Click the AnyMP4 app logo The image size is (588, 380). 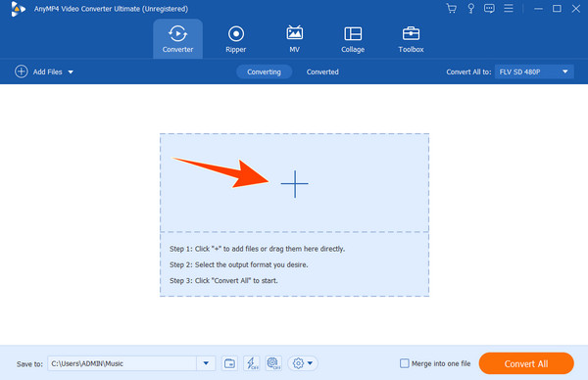[18, 9]
